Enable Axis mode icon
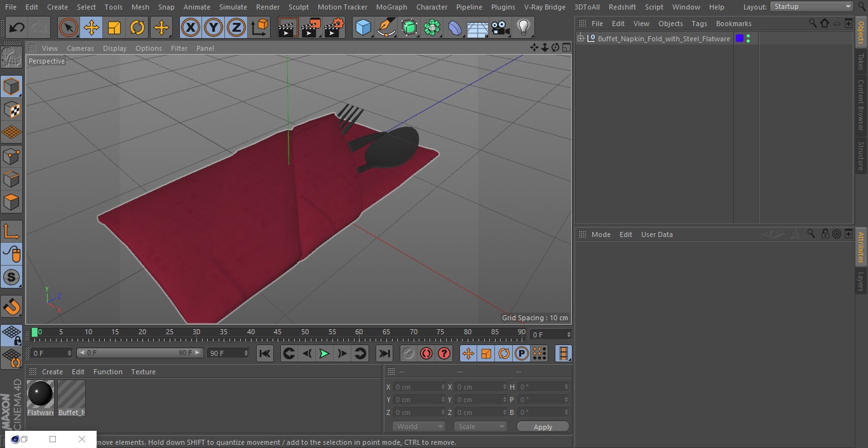 pyautogui.click(x=12, y=231)
